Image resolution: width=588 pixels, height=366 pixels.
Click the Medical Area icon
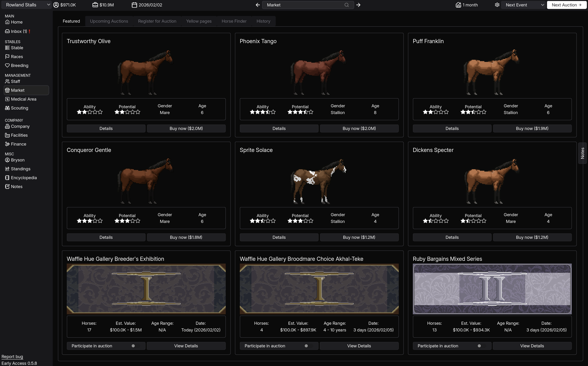pos(7,99)
